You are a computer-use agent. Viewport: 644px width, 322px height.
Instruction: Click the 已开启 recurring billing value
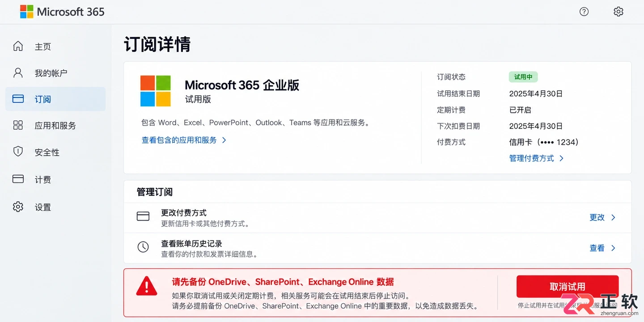coord(520,110)
